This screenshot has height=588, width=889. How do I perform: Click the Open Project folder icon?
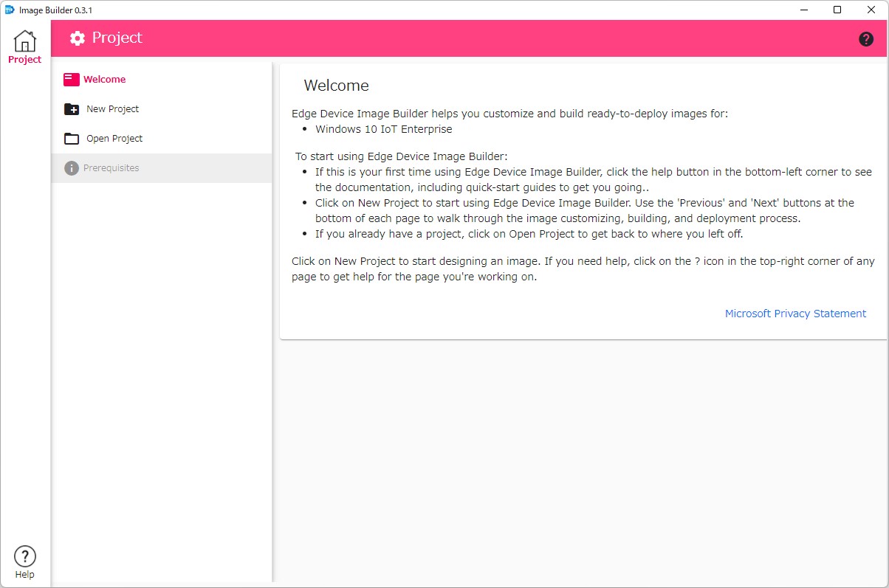71,138
